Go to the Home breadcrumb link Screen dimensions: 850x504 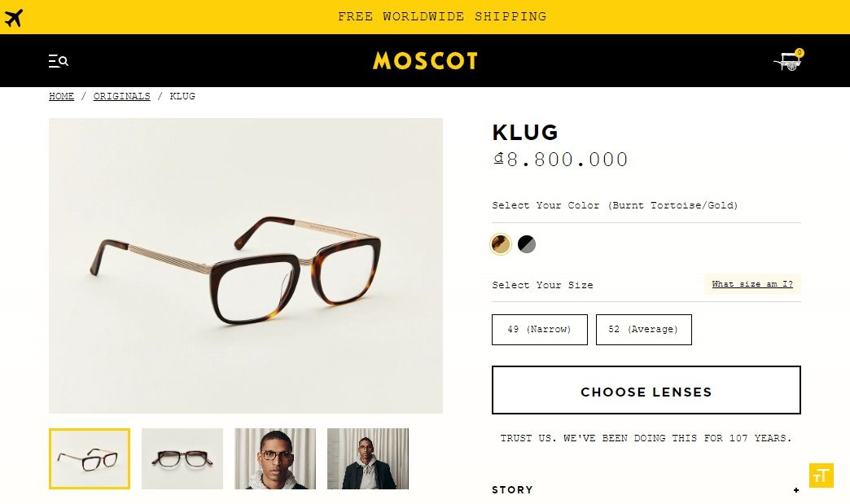coord(61,96)
